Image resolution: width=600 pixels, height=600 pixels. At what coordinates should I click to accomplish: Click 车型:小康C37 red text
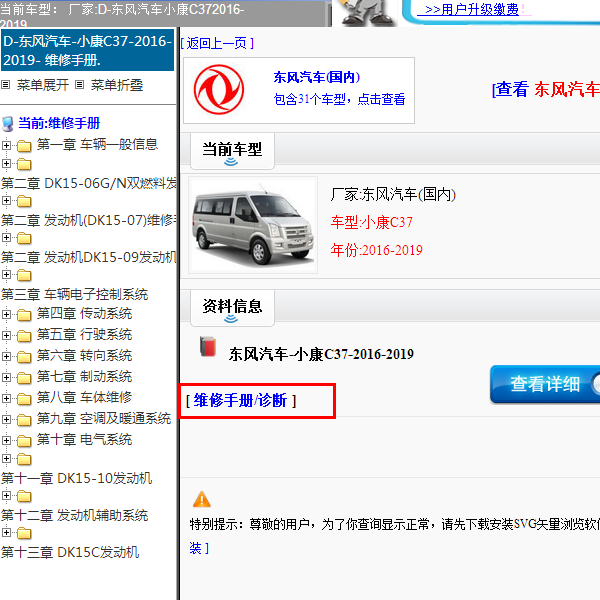click(x=372, y=222)
